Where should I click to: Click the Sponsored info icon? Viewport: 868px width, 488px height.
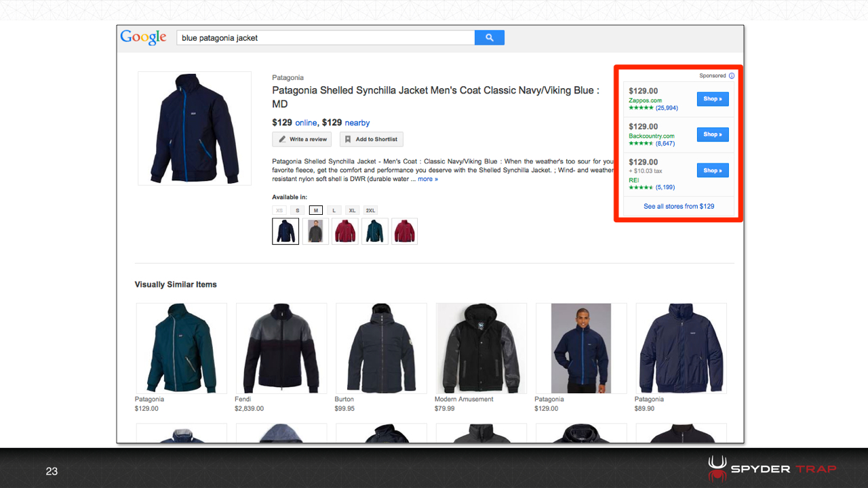(x=732, y=76)
